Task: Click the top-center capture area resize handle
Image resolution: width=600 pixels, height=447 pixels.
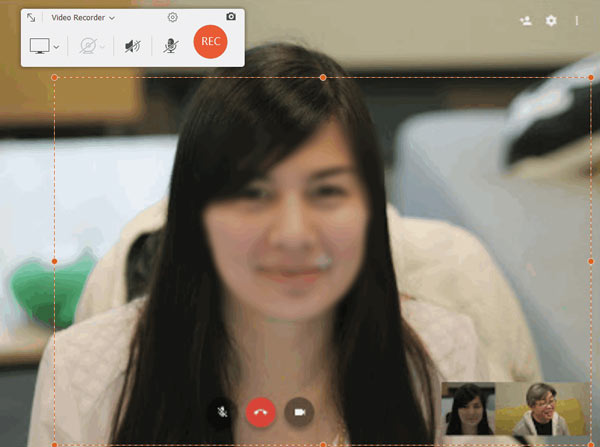Action: [322, 77]
